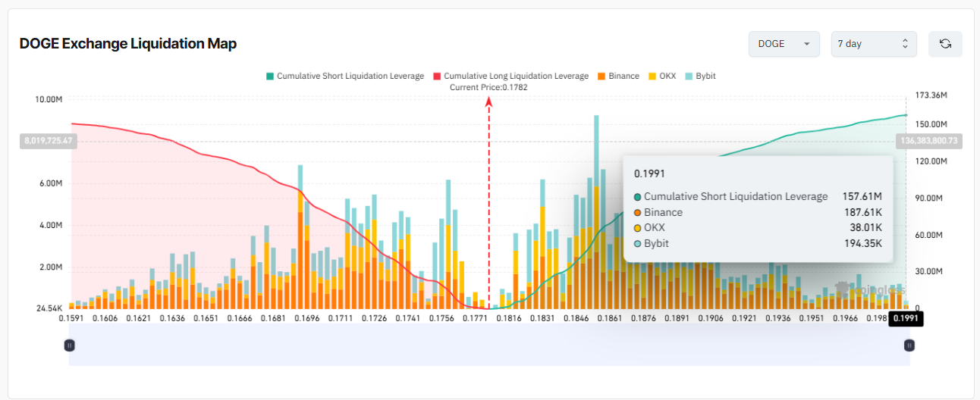Click the 0.1726 x-axis price label
Image resolution: width=980 pixels, height=400 pixels.
point(374,319)
